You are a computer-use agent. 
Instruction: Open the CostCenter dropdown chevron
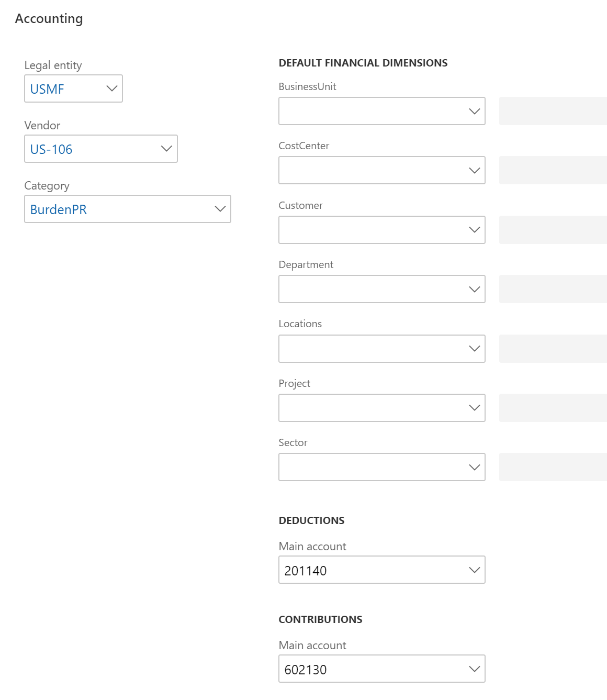pyautogui.click(x=474, y=170)
